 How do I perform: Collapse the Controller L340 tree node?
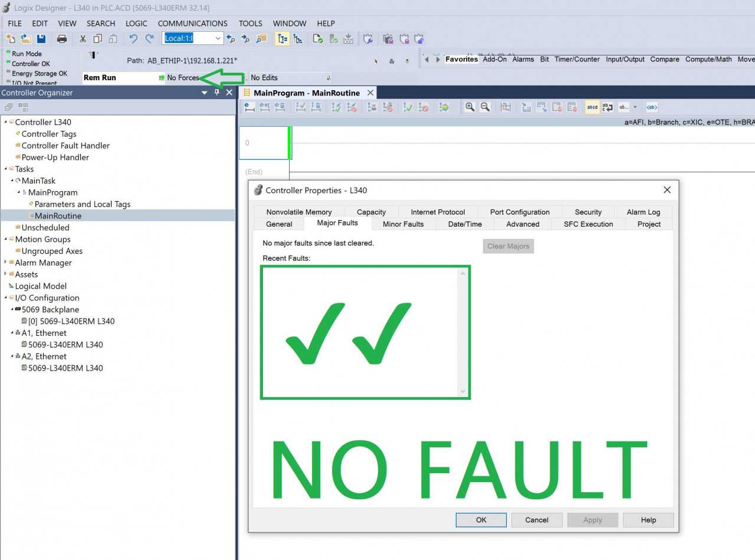(5, 122)
